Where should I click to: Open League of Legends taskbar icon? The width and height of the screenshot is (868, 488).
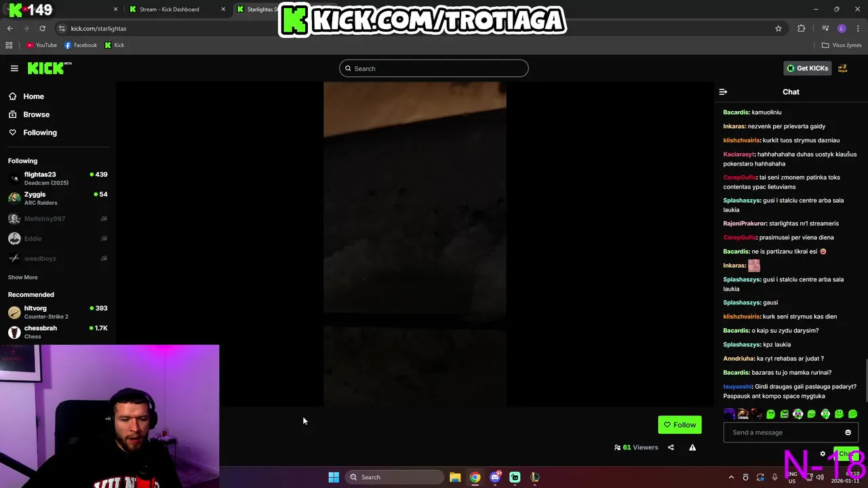tap(534, 477)
